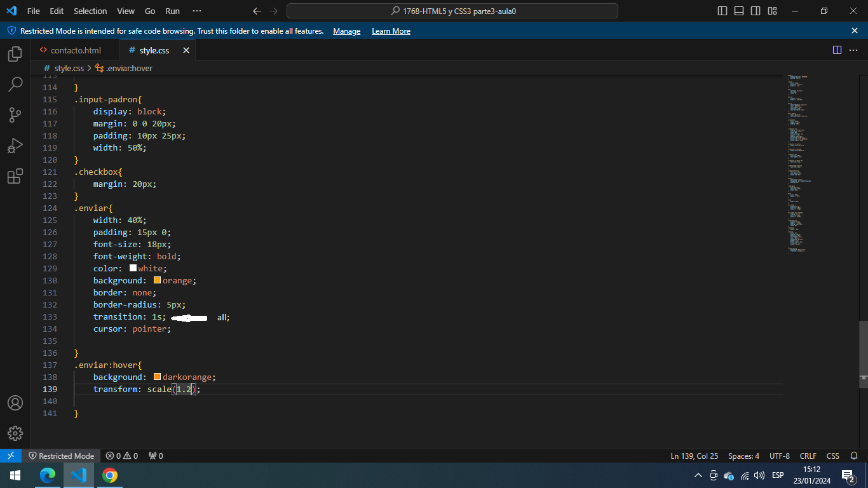The image size is (868, 488).
Task: Open the Windows Start menu
Action: 15,475
